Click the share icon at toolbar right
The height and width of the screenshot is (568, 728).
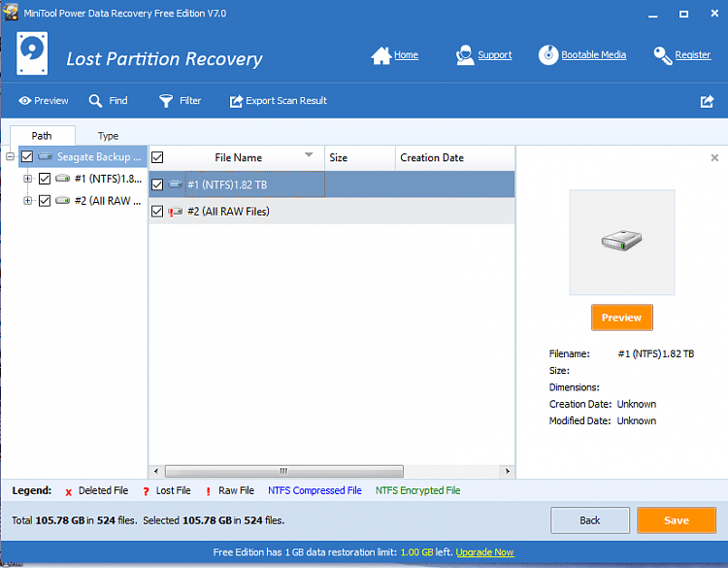click(707, 101)
